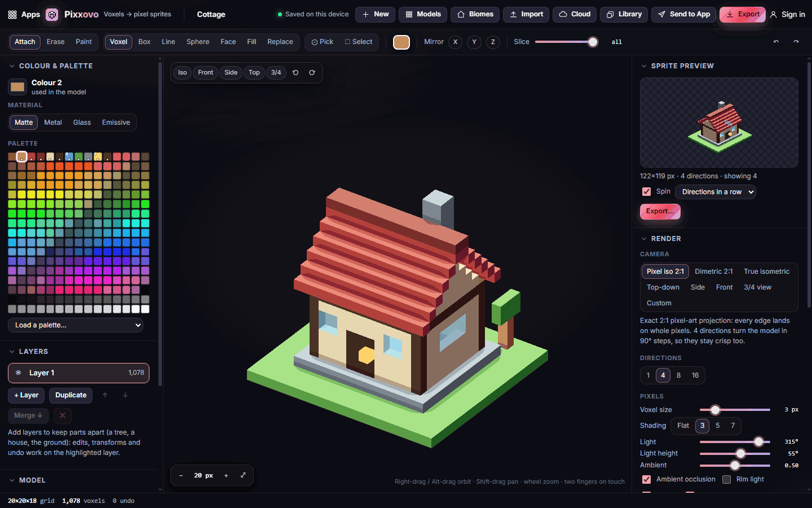
Task: Move the layer down with the arrow
Action: click(x=125, y=395)
